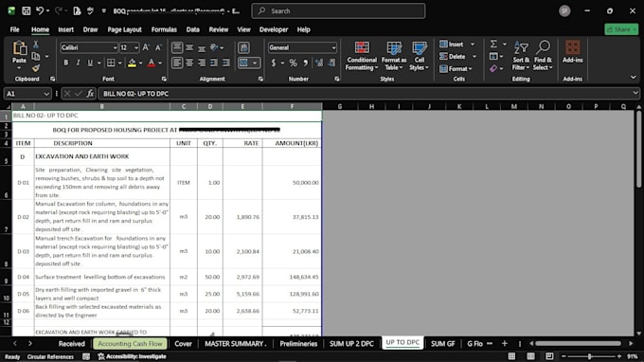Decrease font size with smaller A icon
This screenshot has height=362, width=644.
(x=158, y=47)
